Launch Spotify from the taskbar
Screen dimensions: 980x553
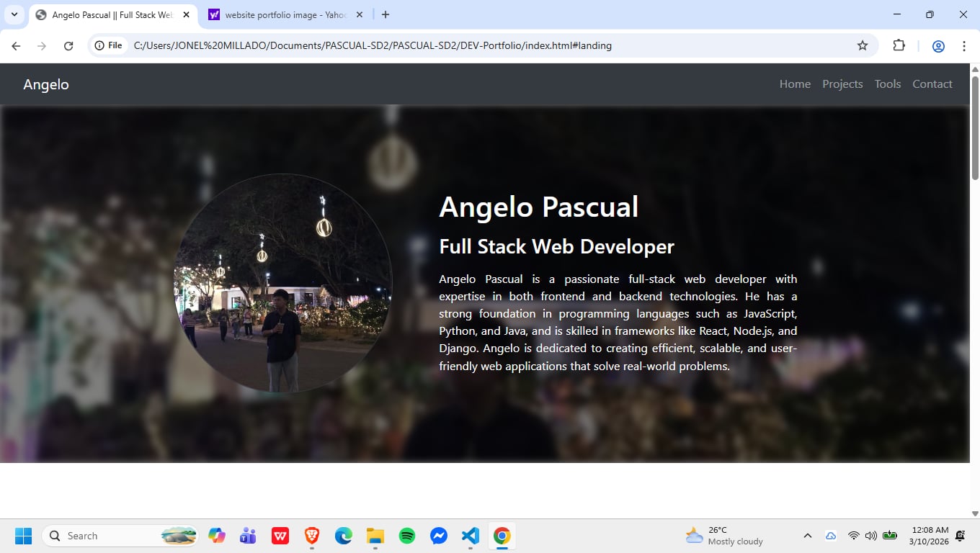click(x=407, y=536)
